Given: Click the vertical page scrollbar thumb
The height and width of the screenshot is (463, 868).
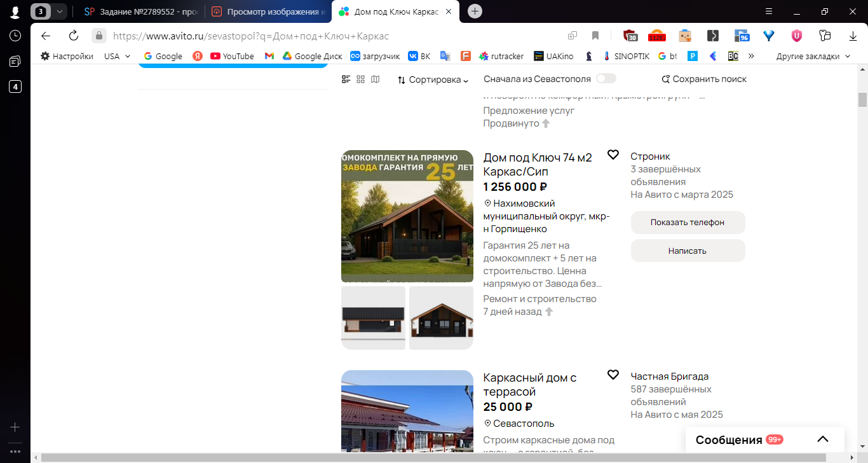Looking at the screenshot, I should (862, 100).
